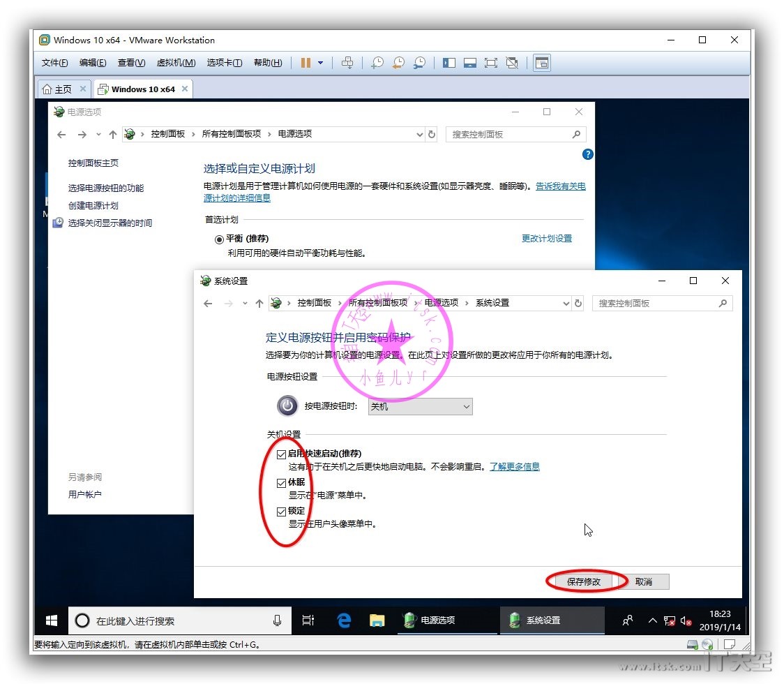This screenshot has height=684, width=784.
Task: Enter full screen mode in VMware
Action: 491,63
